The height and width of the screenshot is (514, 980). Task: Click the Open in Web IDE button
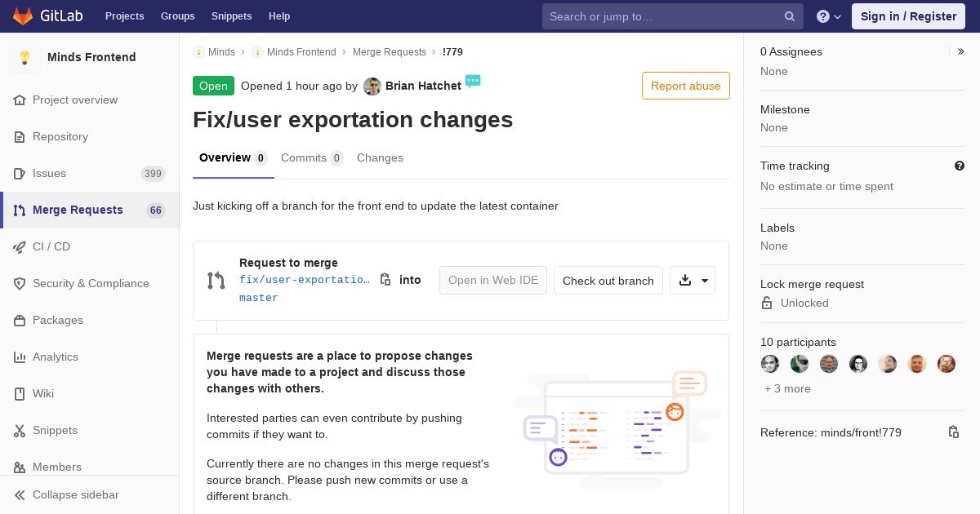[493, 280]
